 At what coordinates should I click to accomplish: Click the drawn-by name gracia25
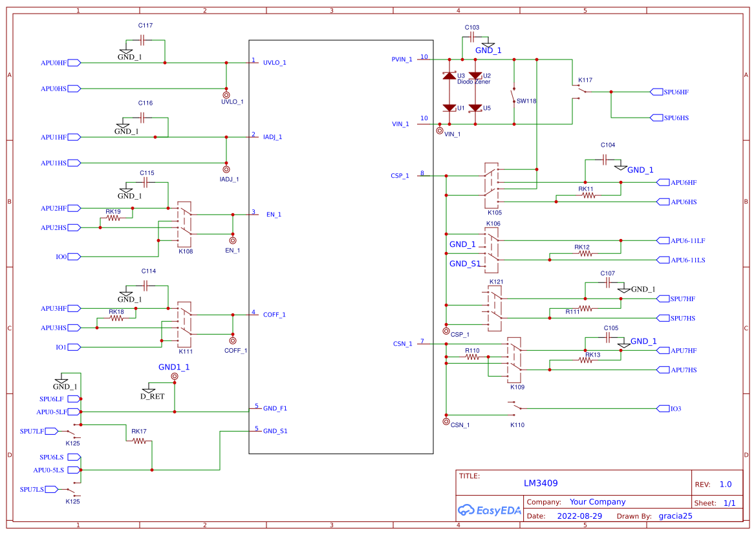click(675, 516)
